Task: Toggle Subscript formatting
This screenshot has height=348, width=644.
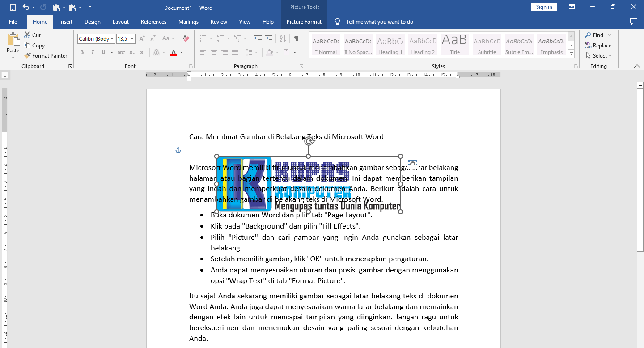Action: (132, 52)
